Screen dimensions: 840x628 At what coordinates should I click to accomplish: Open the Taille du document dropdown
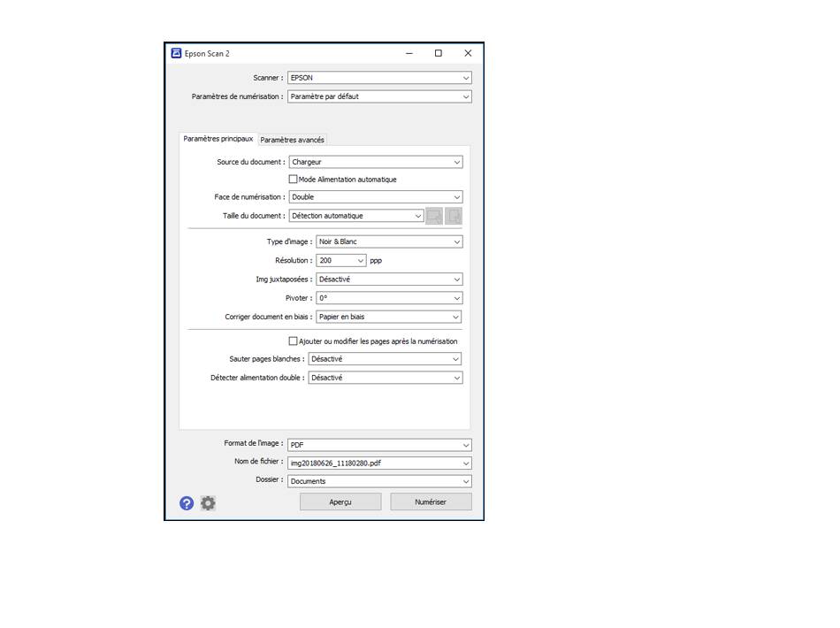pyautogui.click(x=357, y=216)
